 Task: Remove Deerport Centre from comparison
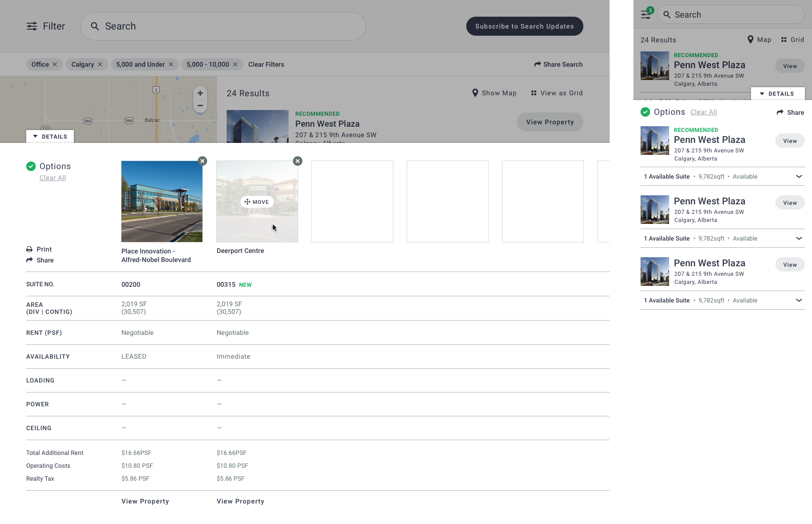tap(298, 161)
